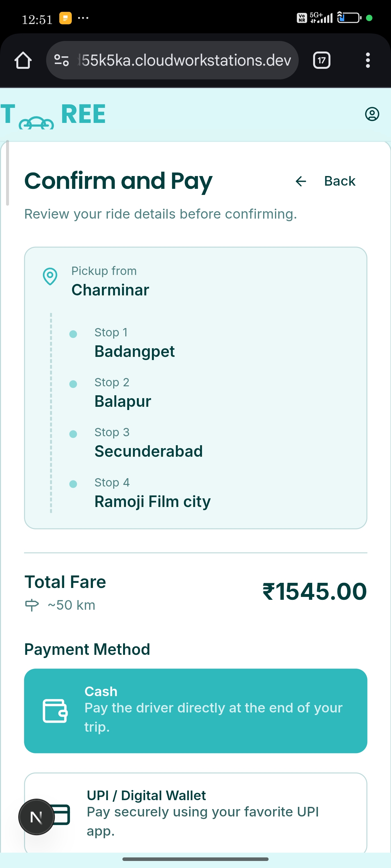
Task: Click the back arrow icon
Action: (x=301, y=181)
